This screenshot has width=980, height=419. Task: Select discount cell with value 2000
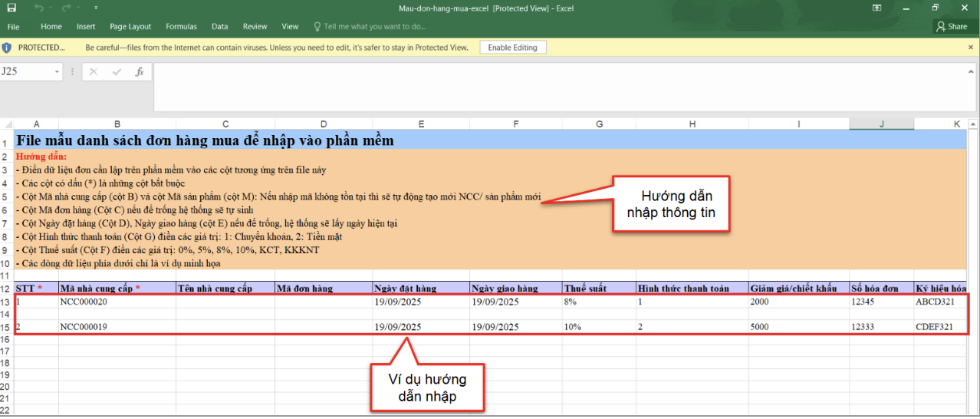pyautogui.click(x=799, y=302)
